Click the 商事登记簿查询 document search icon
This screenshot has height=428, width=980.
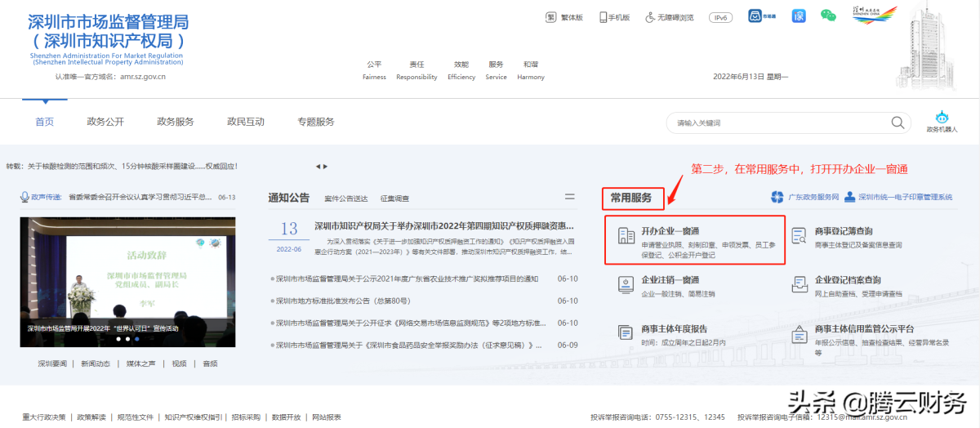(x=800, y=237)
